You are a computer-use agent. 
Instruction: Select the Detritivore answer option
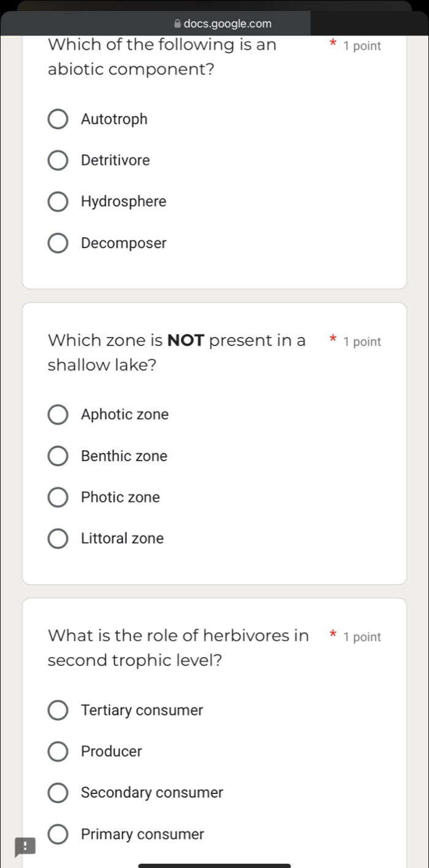58,160
